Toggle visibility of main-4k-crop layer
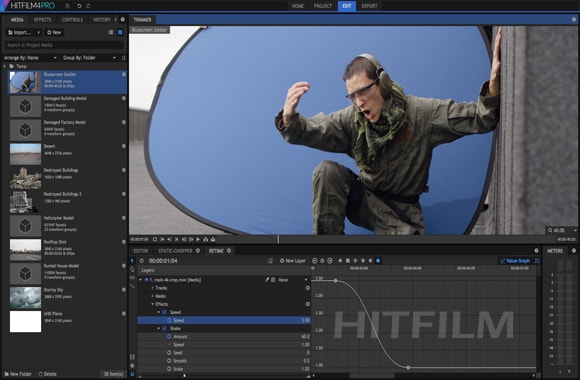The width and height of the screenshot is (580, 380). [x=146, y=280]
